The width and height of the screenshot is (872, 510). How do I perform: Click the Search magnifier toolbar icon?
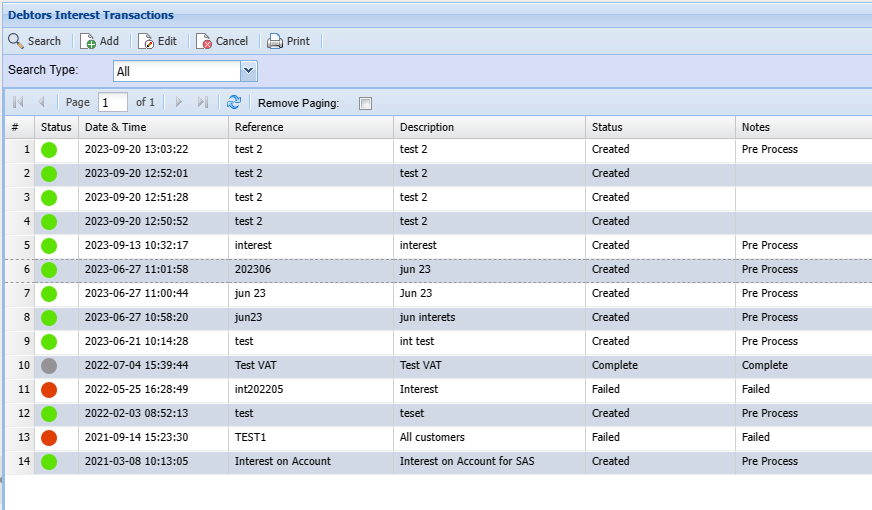click(x=16, y=41)
